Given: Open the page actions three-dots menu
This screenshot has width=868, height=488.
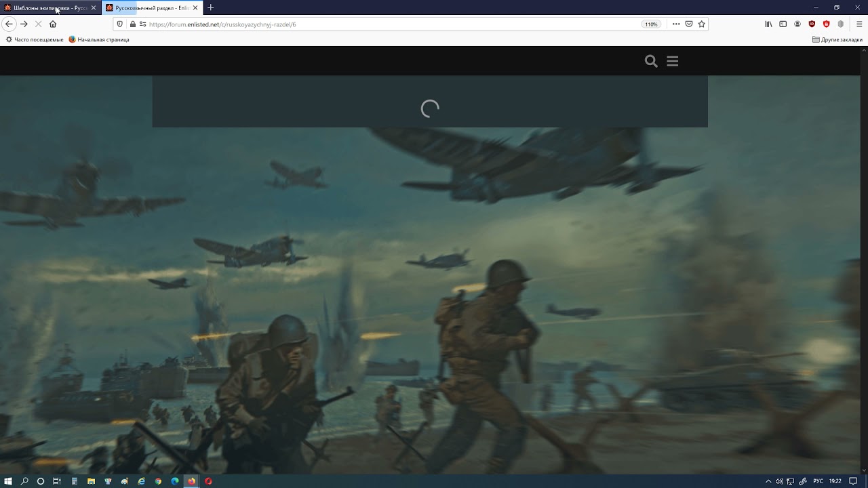Looking at the screenshot, I should click(x=676, y=24).
